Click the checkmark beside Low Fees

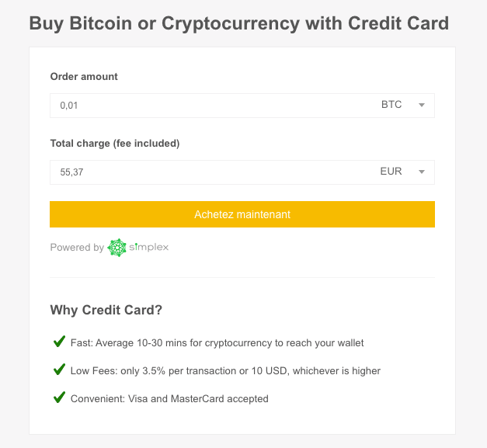[59, 370]
